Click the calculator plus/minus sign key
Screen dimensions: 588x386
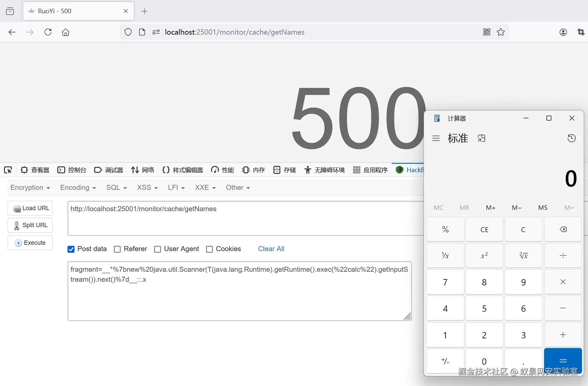(x=445, y=361)
